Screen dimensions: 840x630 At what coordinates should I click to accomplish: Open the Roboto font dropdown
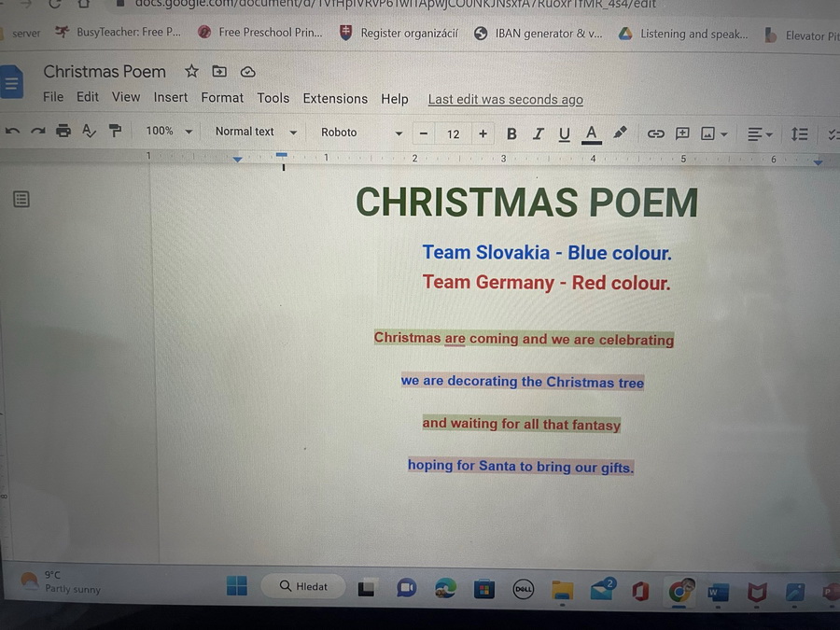coord(361,133)
